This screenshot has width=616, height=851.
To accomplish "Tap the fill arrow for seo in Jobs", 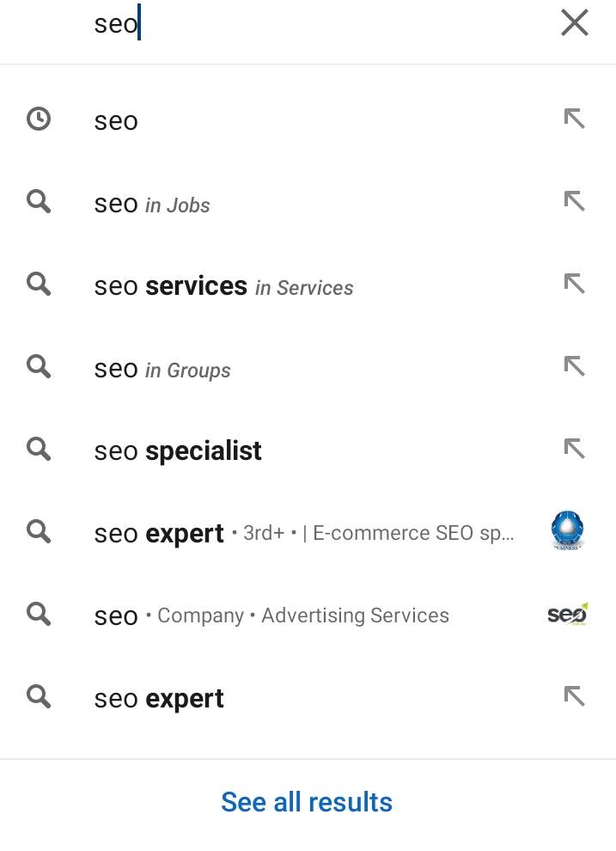I will click(574, 201).
